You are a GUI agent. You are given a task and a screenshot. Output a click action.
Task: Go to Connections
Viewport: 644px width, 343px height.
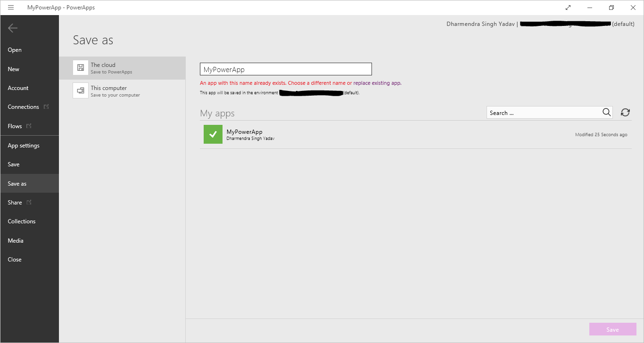29,107
